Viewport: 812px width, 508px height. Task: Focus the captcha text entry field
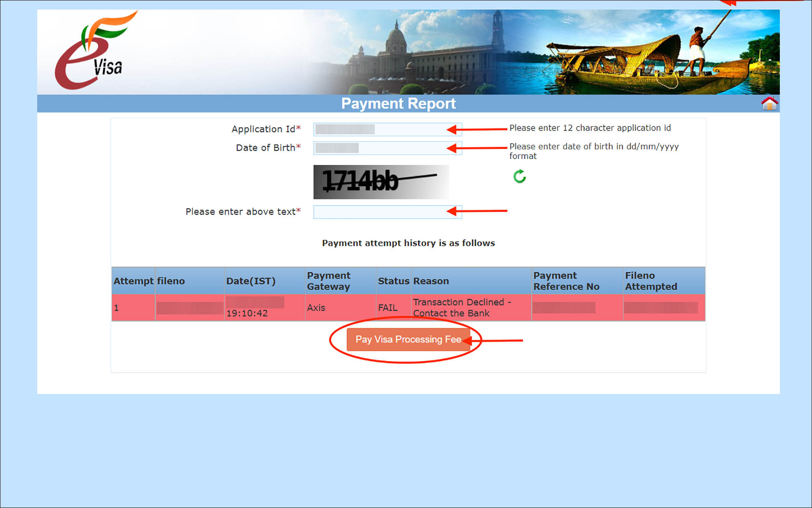[388, 212]
